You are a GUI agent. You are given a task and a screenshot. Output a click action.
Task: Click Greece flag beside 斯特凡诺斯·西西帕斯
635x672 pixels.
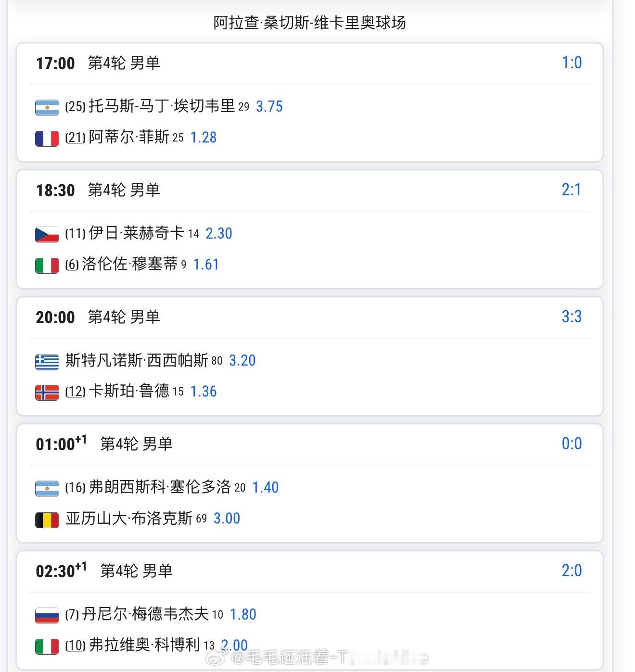(x=47, y=361)
